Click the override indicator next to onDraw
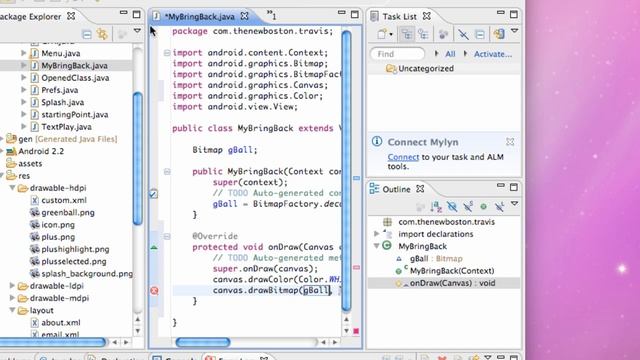Screen dimensions: 640x360 pyautogui.click(x=154, y=247)
